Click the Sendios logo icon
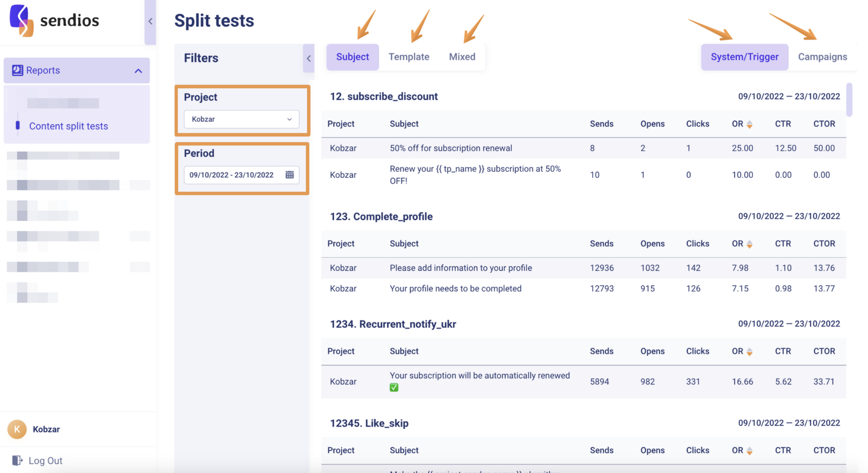 (x=21, y=20)
